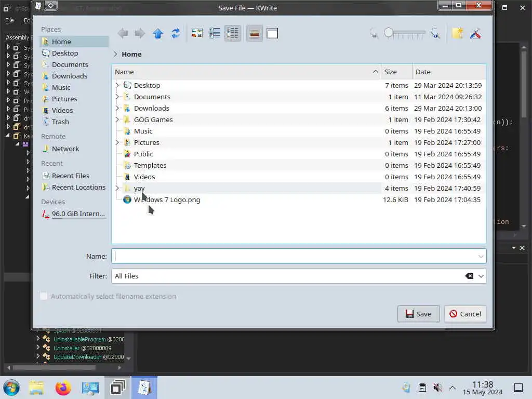The width and height of the screenshot is (532, 399).
Task: Toggle inline thumbnail previews button
Action: pos(254,33)
